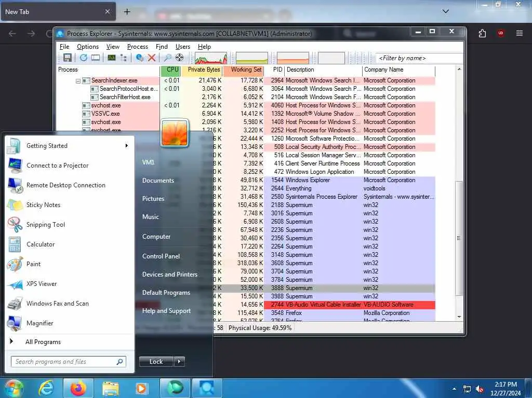
Task: Collapse the SearchIndexer.exe tree node
Action: coord(78,80)
